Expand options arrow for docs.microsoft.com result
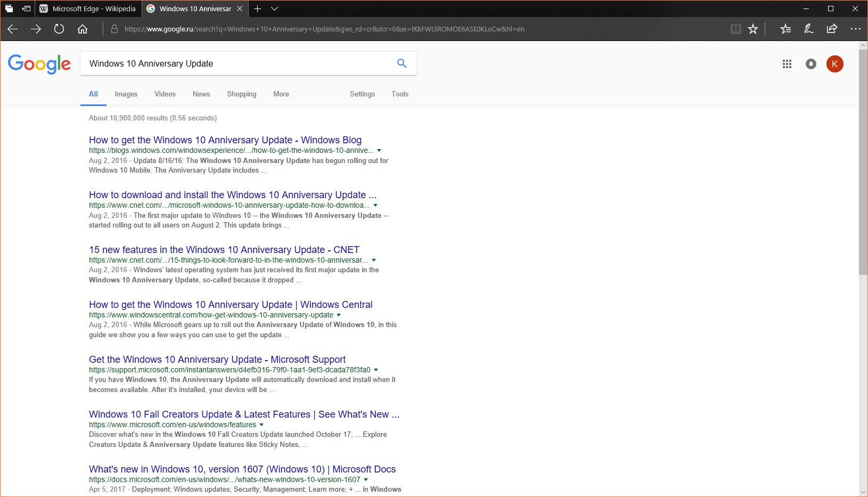Screen dimensions: 868x497 point(366,480)
